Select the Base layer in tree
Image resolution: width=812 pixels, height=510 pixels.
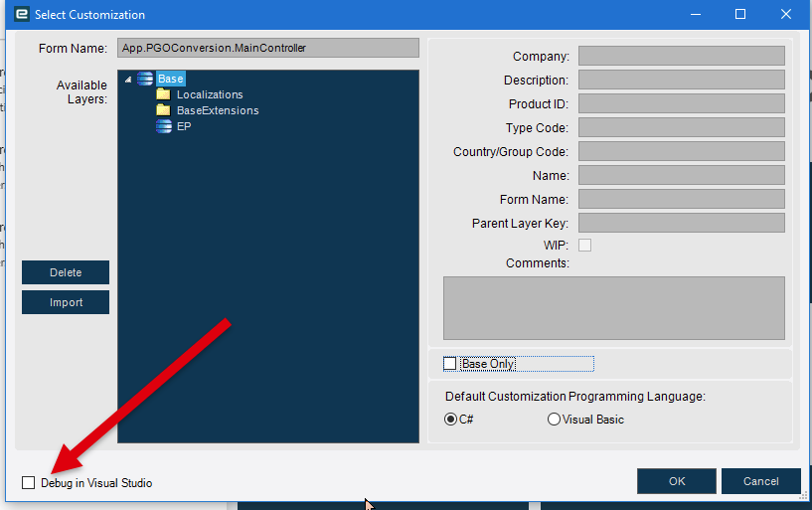tap(170, 79)
